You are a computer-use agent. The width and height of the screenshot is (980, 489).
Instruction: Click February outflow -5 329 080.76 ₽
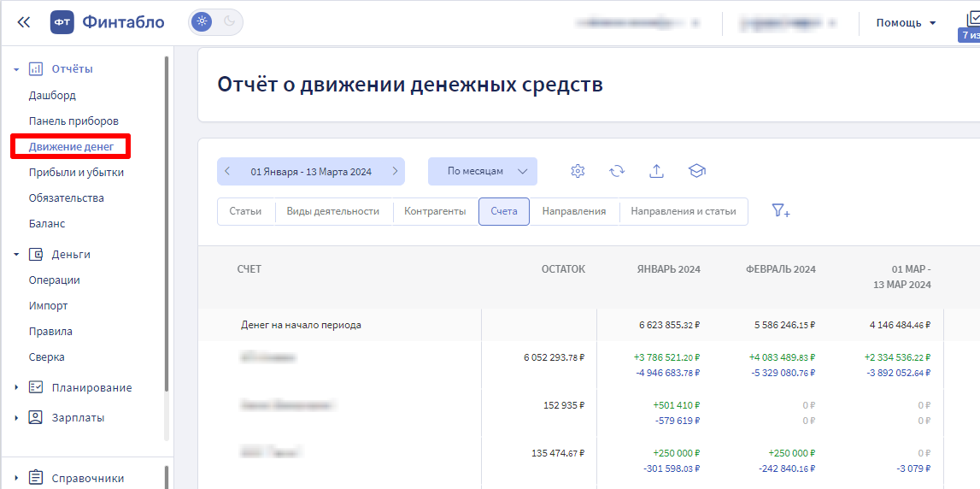783,374
